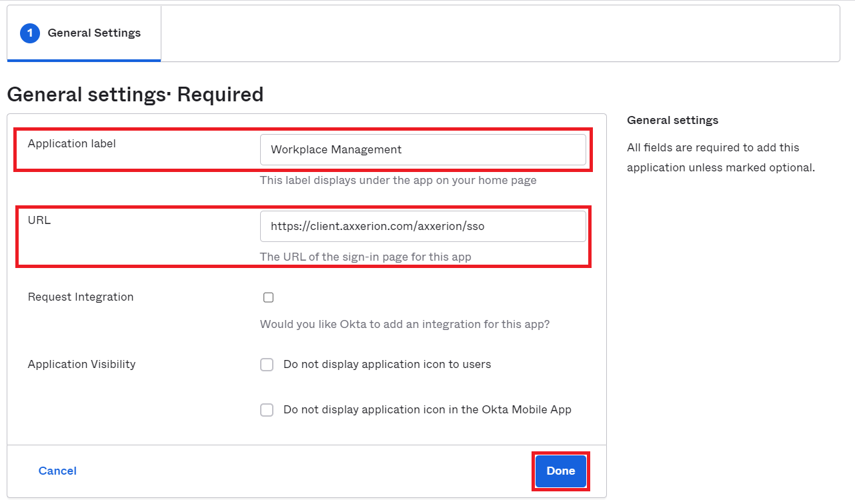Focus the URL text field
The image size is (855, 504).
pyautogui.click(x=423, y=227)
